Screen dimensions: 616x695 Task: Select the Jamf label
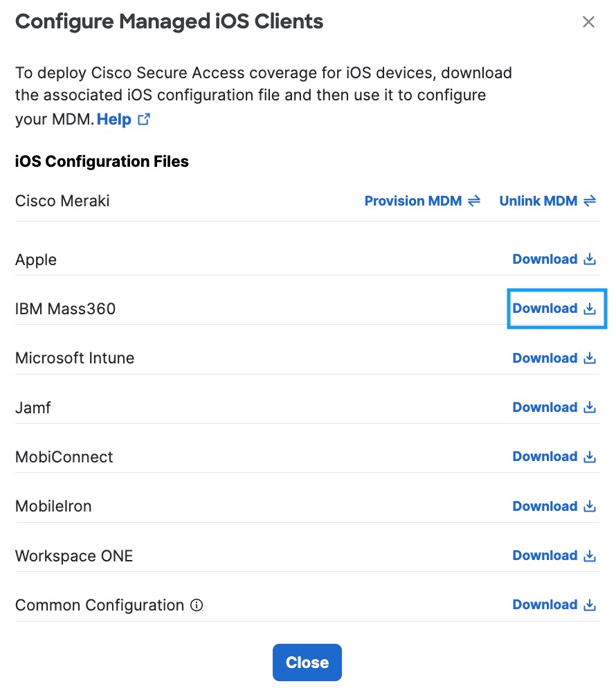33,407
